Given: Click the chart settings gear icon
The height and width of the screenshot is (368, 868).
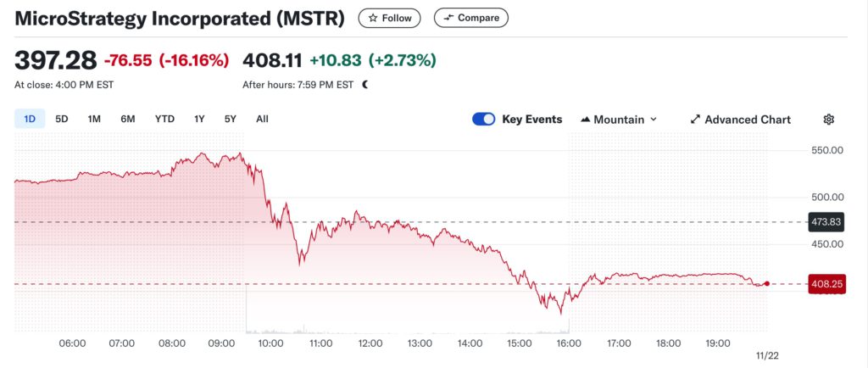Looking at the screenshot, I should pos(828,120).
